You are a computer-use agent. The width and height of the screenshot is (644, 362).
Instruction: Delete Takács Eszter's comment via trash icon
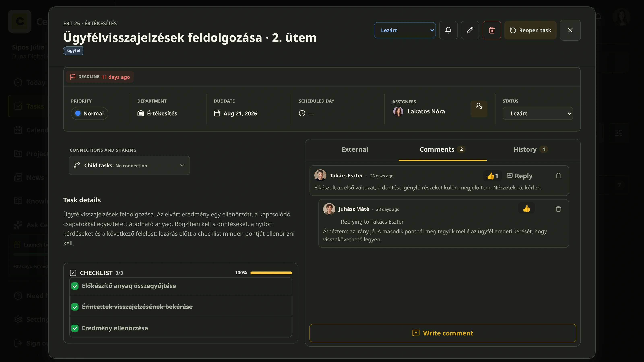[x=558, y=176]
